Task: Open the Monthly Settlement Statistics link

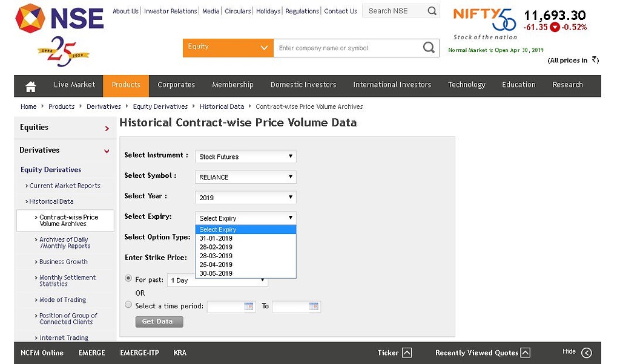Action: click(x=67, y=280)
